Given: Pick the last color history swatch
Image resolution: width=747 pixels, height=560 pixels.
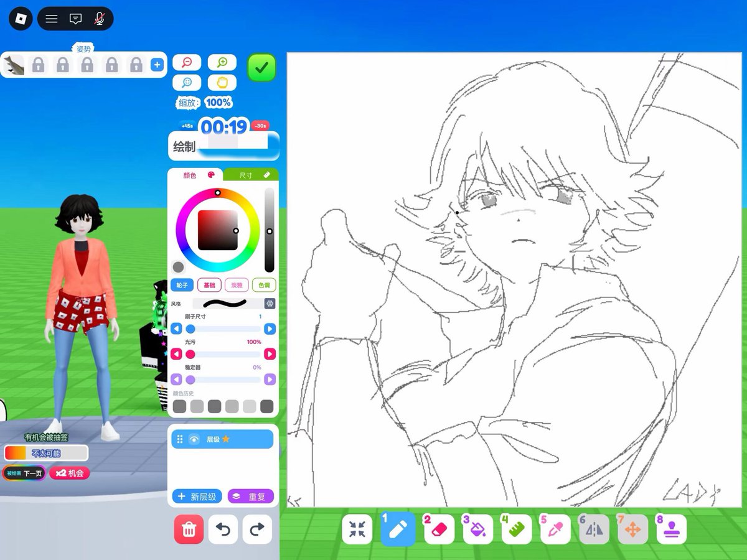Looking at the screenshot, I should pyautogui.click(x=266, y=406).
